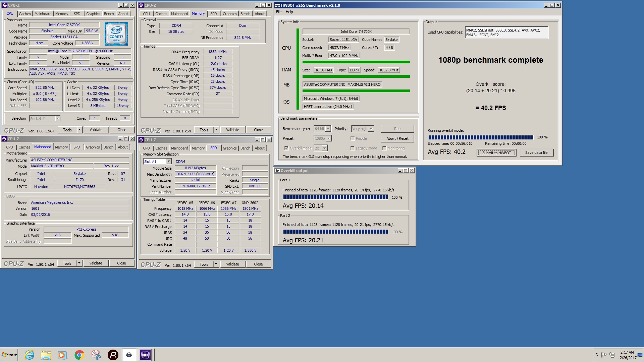Click the overall benchmark progress bar
Image resolution: width=644 pixels, height=362 pixels.
(x=480, y=137)
